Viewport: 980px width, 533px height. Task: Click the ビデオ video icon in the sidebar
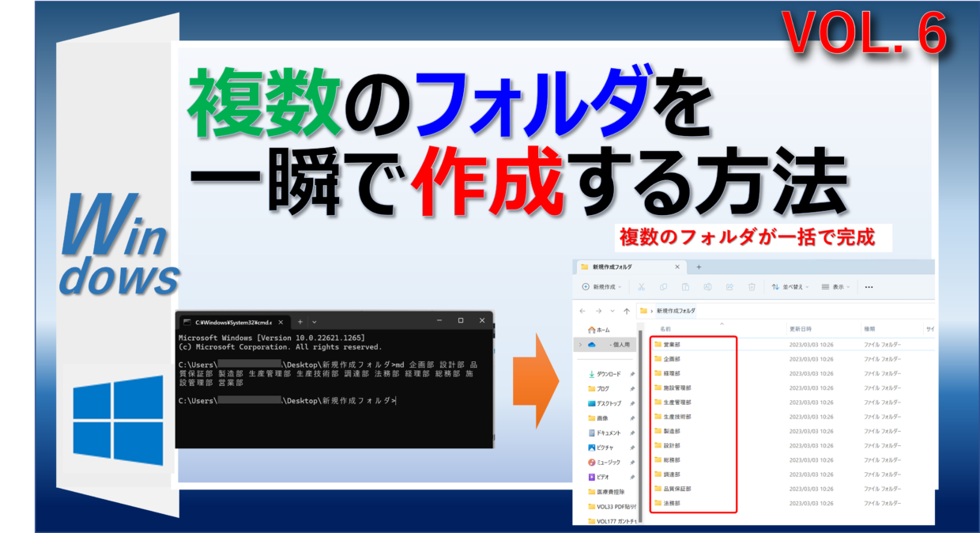tap(591, 477)
